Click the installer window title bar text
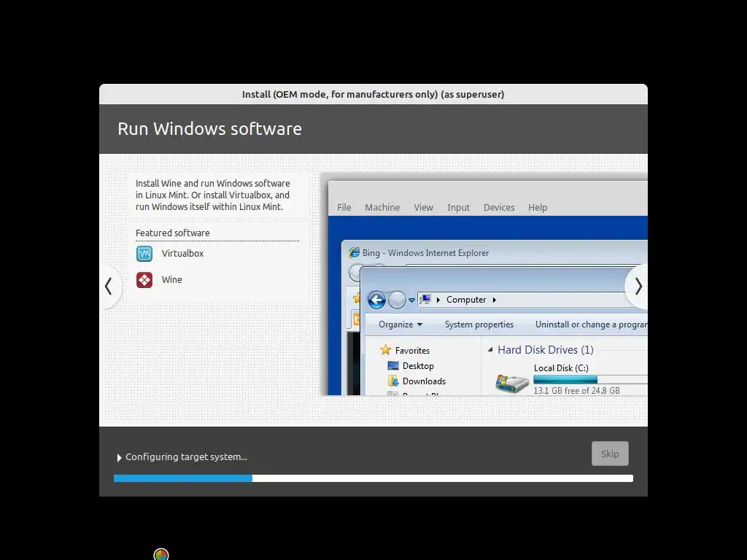Image resolution: width=747 pixels, height=560 pixels. click(373, 94)
